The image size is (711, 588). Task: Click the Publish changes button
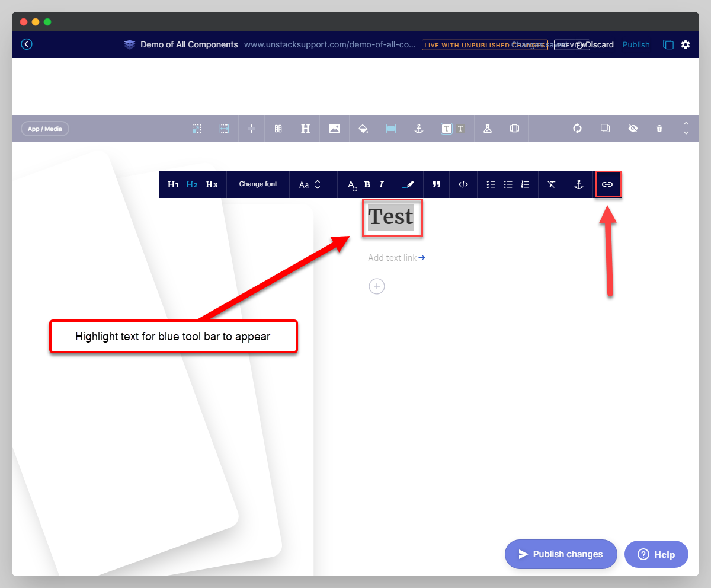tap(561, 554)
